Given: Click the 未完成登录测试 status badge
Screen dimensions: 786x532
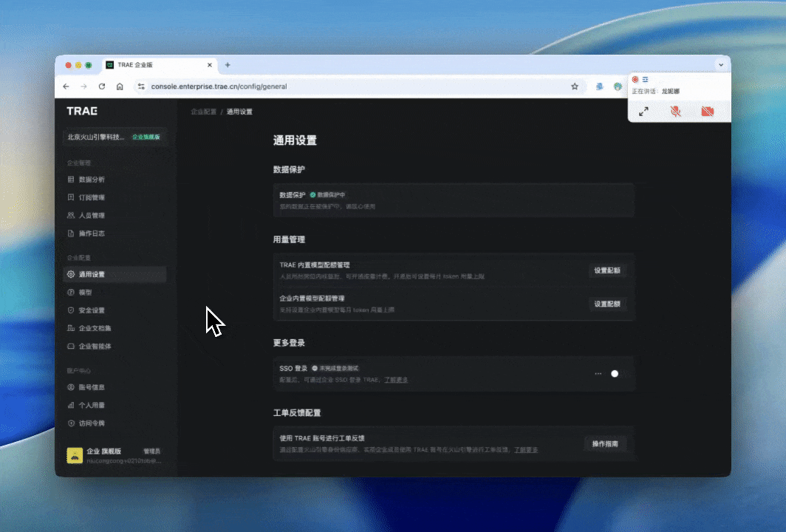Looking at the screenshot, I should pos(335,369).
